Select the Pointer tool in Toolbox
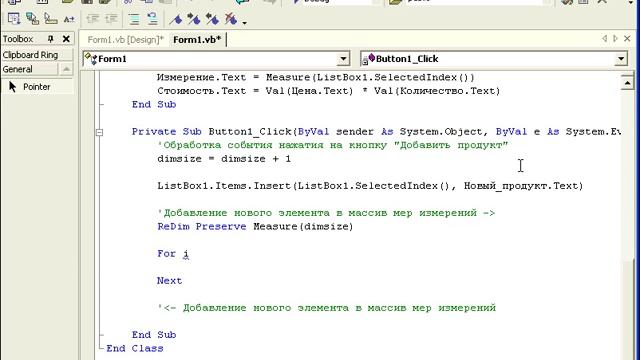Image resolution: width=640 pixels, height=360 pixels. [x=38, y=87]
